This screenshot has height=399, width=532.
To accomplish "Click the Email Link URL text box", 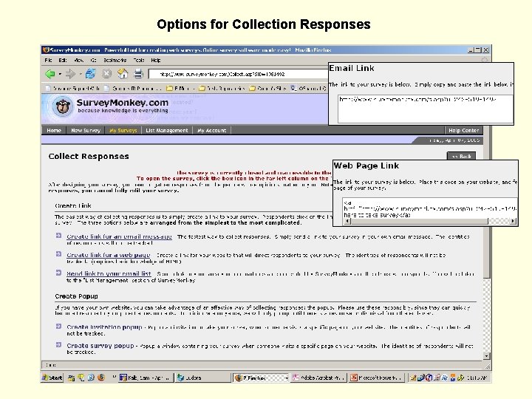I will pos(425,109).
